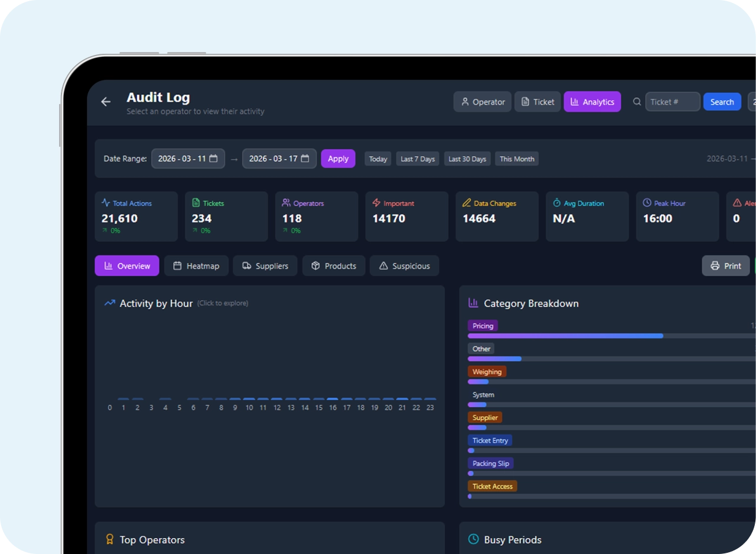Click the Total Actions pulse icon
This screenshot has height=554, width=756.
tap(106, 202)
